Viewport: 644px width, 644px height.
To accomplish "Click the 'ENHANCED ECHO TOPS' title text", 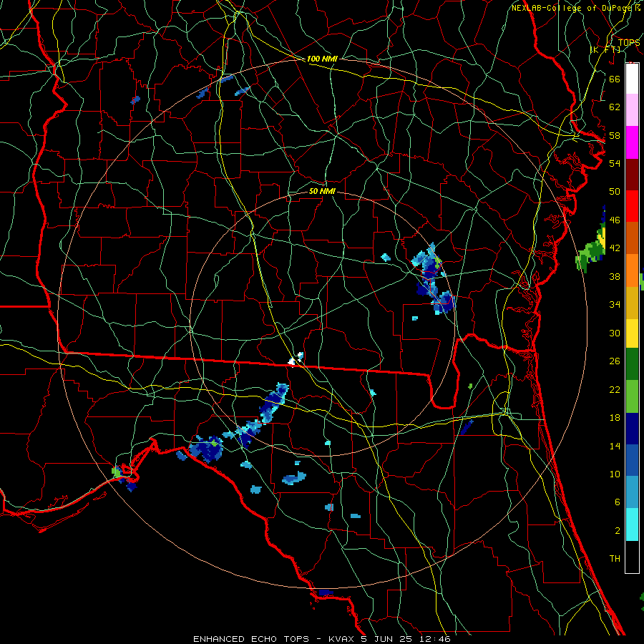I will point(251,639).
